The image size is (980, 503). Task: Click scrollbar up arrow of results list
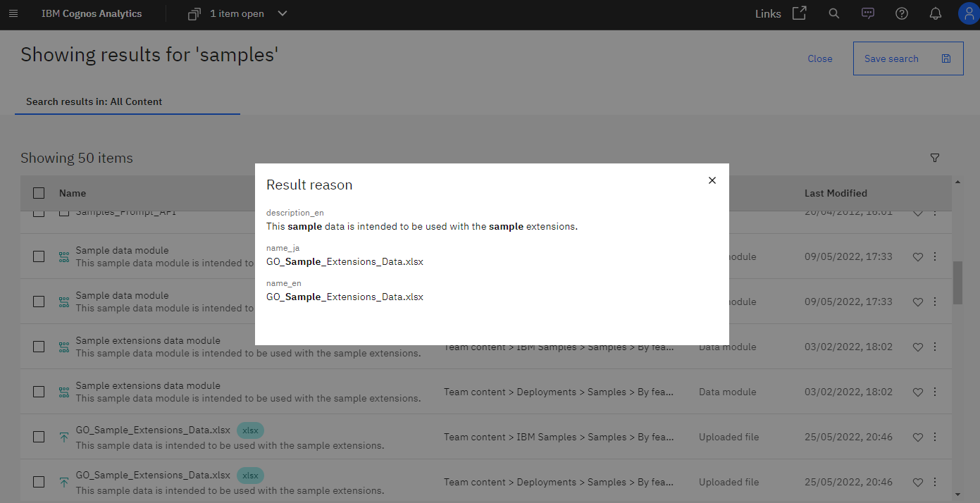(x=957, y=182)
